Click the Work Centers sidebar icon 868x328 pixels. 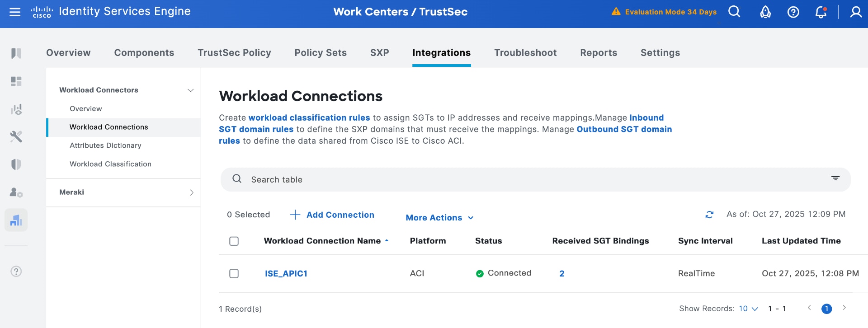click(x=16, y=220)
